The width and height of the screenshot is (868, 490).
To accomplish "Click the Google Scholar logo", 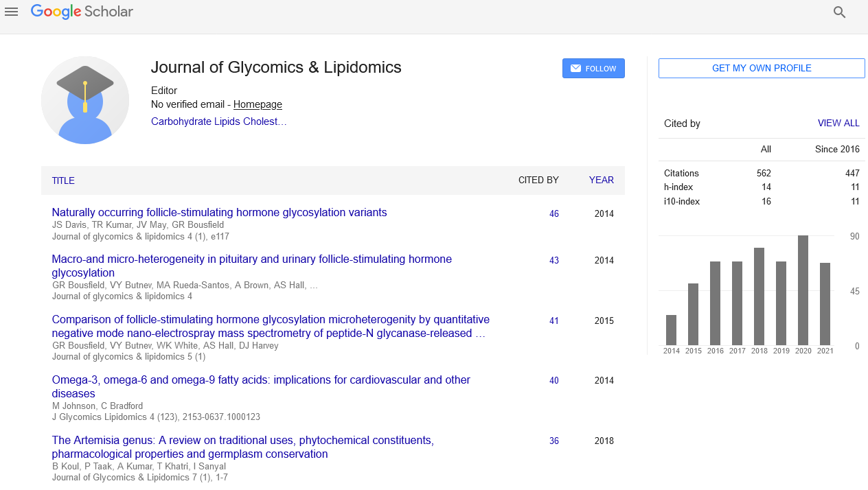I will pos(82,12).
